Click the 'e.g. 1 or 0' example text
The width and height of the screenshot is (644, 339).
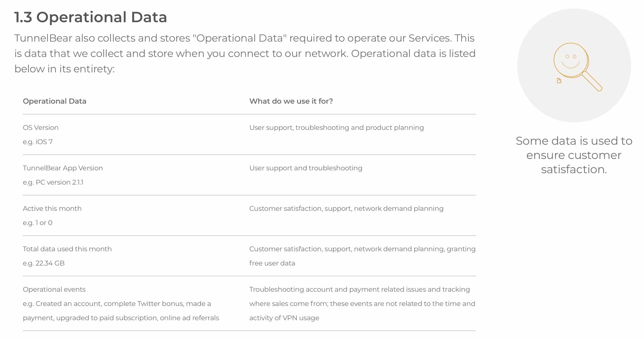pyautogui.click(x=38, y=223)
